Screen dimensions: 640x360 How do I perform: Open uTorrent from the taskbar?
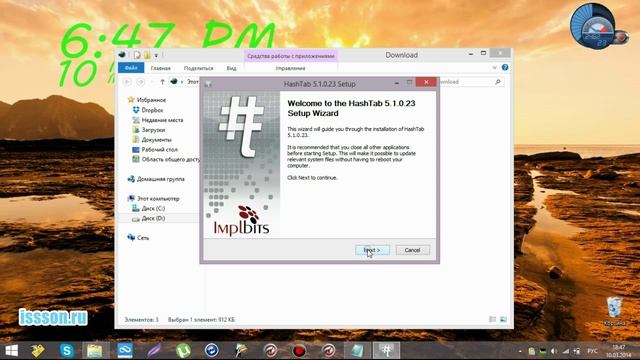183,350
